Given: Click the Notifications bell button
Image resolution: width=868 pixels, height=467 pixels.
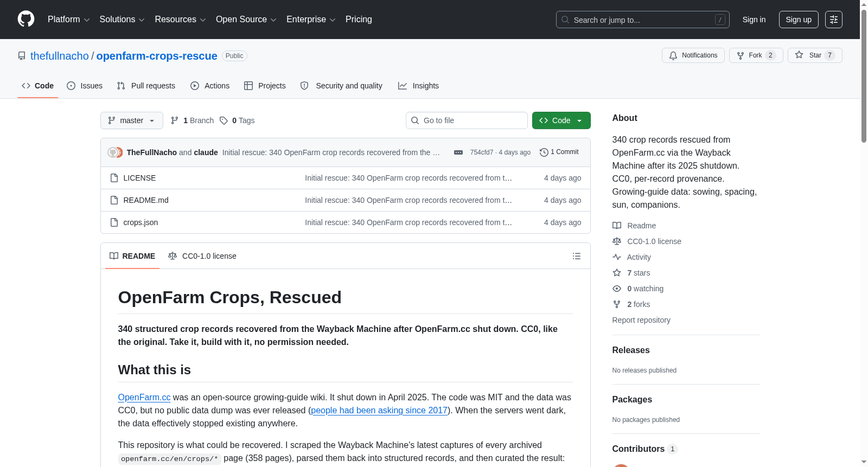Looking at the screenshot, I should tap(693, 55).
